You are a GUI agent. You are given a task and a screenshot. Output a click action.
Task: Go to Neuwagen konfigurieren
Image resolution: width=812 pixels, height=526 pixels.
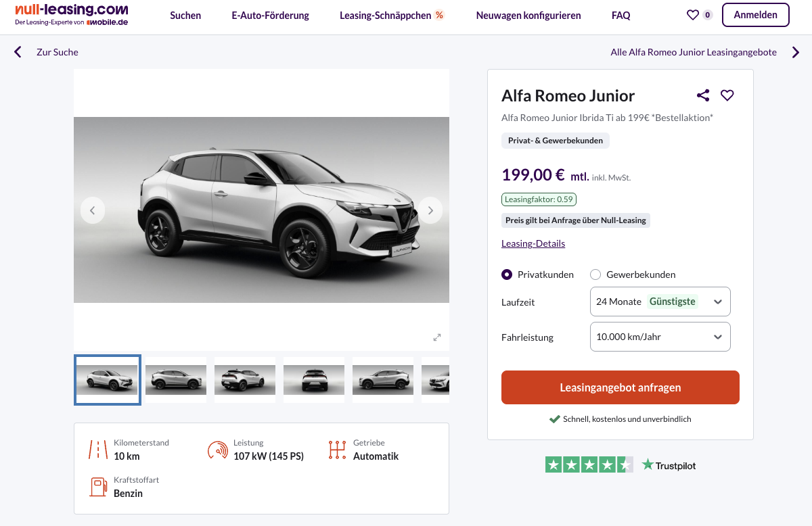528,15
